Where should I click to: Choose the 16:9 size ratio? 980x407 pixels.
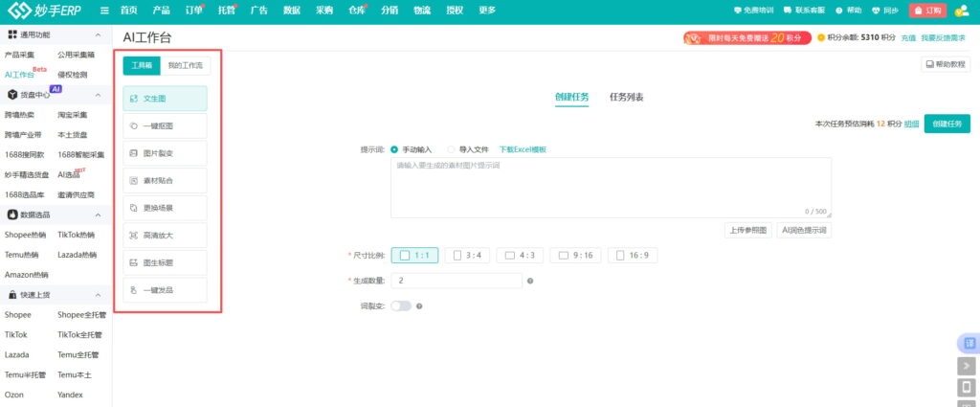633,256
